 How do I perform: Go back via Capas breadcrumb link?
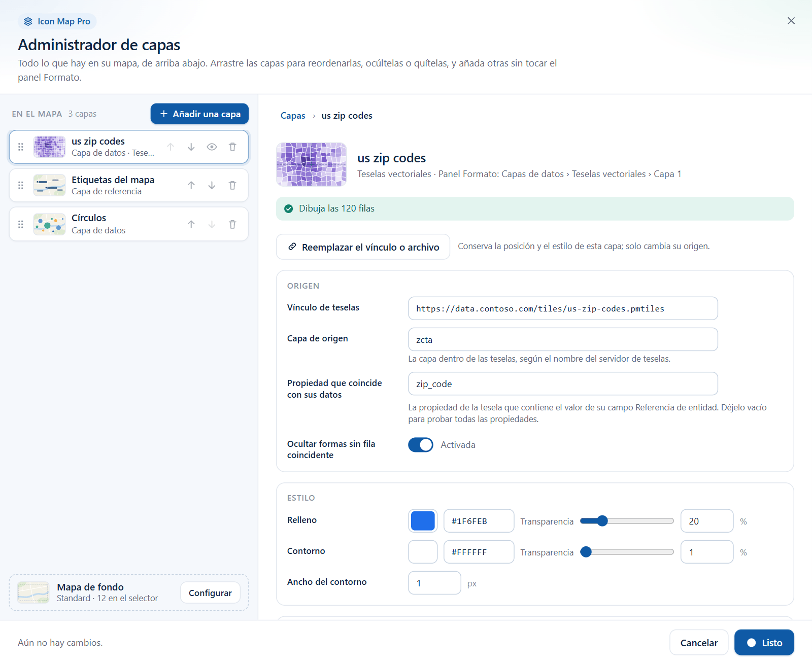click(293, 116)
